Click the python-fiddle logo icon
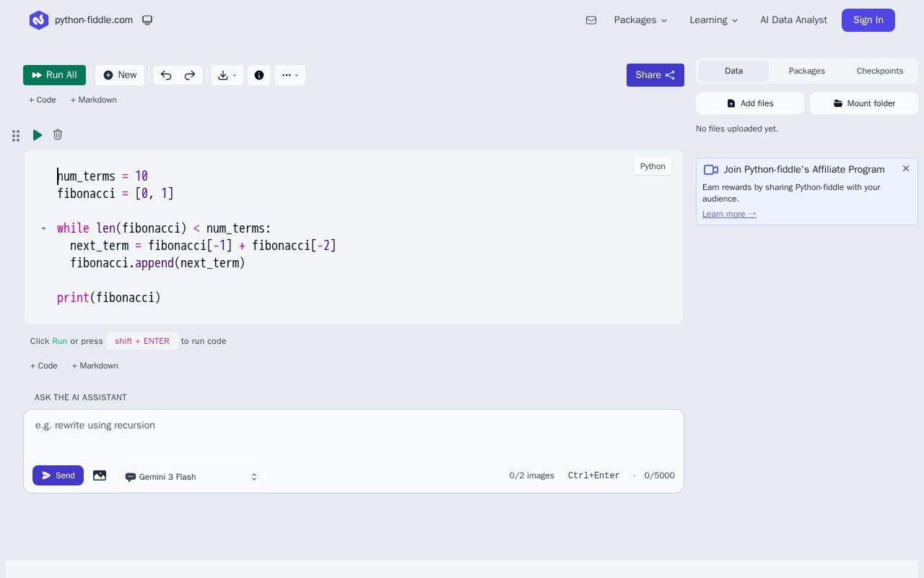924x578 pixels. [39, 20]
